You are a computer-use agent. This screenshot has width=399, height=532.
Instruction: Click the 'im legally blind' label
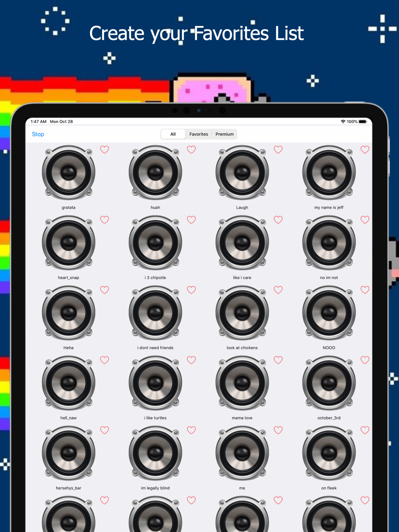tap(155, 488)
